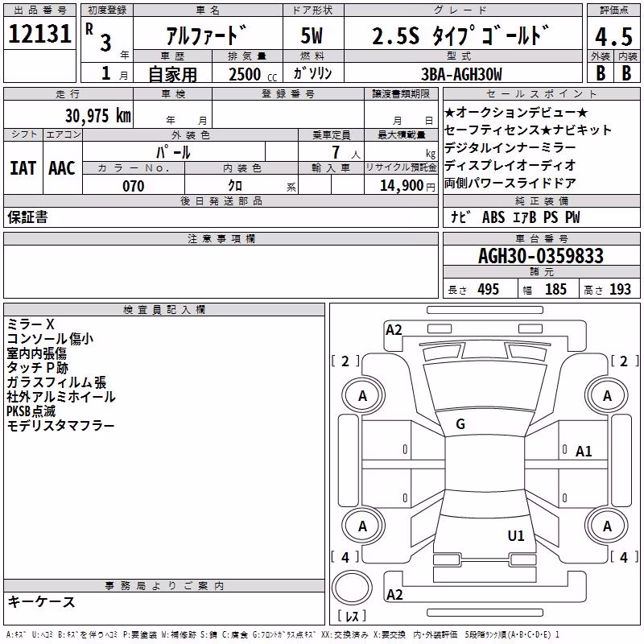Click the 保証書 entry
Image resolution: width=644 pixels, height=644 pixels.
pyautogui.click(x=27, y=217)
